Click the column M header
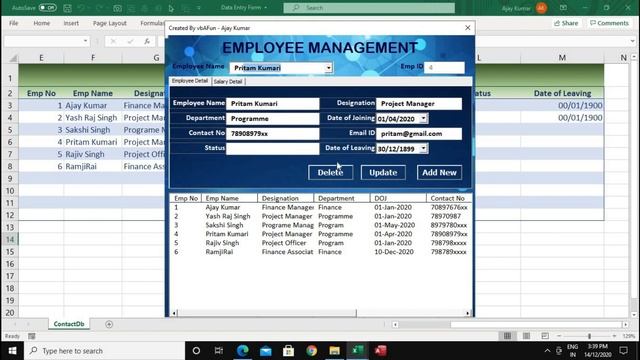The width and height of the screenshot is (640, 360). point(562,58)
